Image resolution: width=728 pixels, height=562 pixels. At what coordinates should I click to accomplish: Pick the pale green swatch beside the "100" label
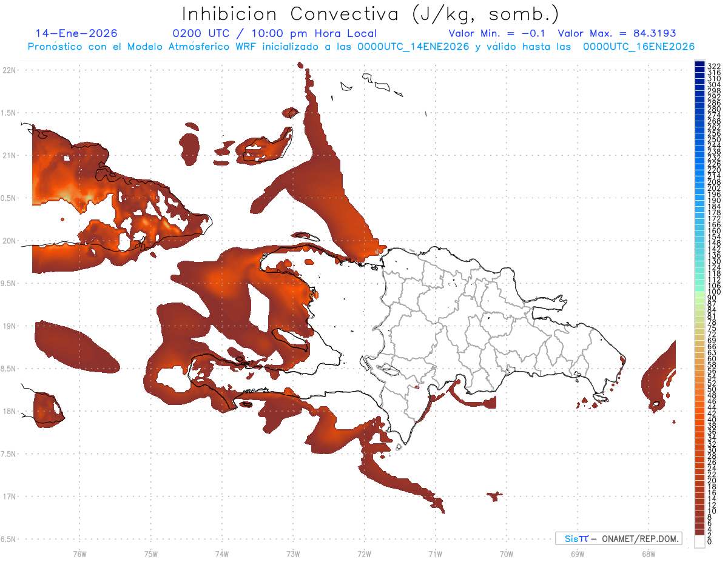[699, 295]
